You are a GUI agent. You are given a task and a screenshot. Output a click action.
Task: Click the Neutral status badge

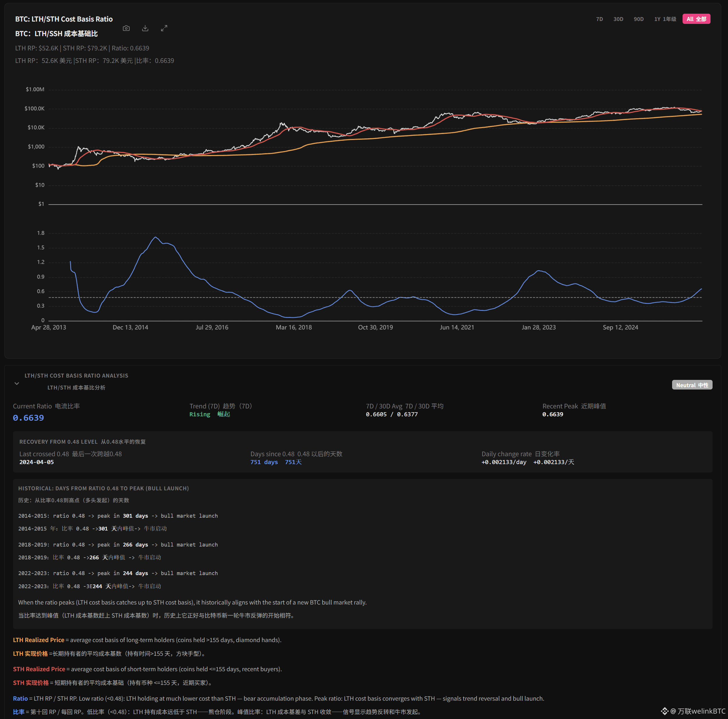(692, 385)
